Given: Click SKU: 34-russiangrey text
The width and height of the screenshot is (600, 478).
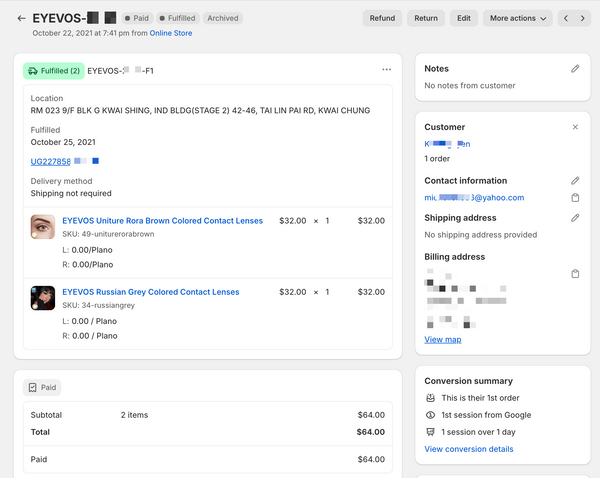Looking at the screenshot, I should (99, 305).
